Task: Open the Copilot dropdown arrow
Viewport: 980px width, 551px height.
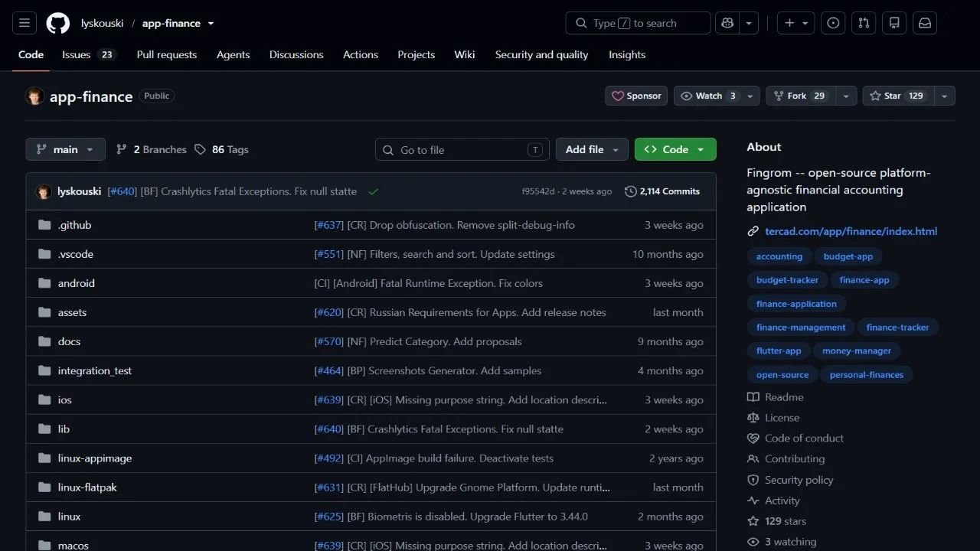Action: [x=749, y=23]
